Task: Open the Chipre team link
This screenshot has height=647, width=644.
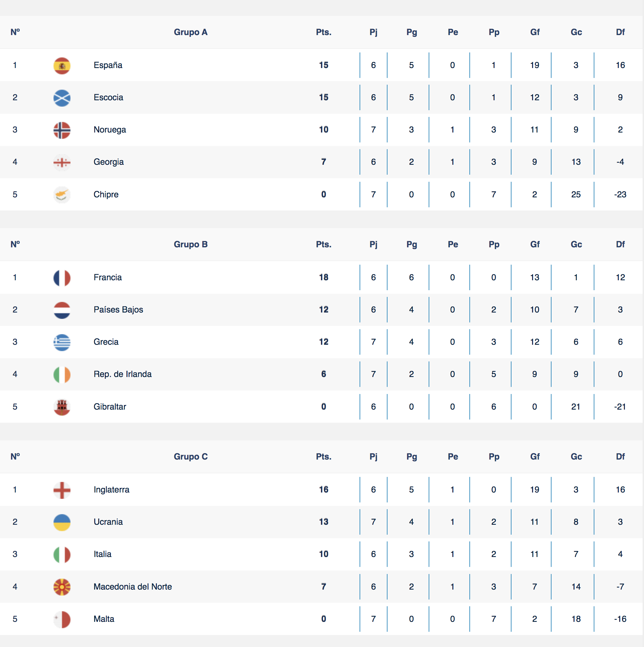Action: coord(106,195)
